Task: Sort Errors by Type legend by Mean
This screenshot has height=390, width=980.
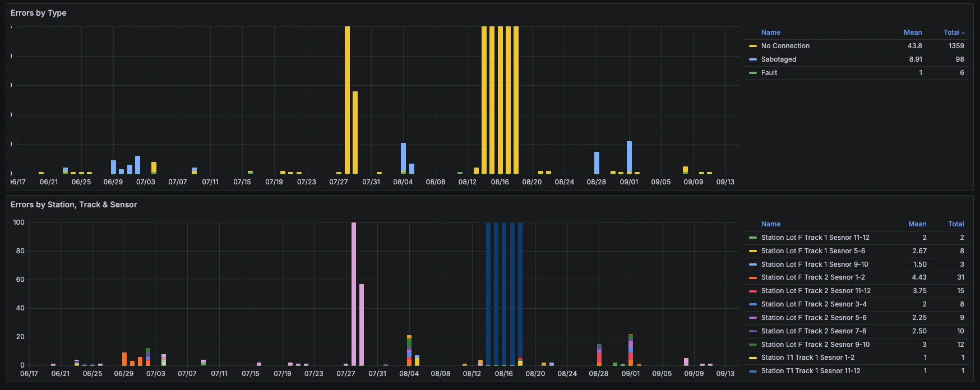Action: tap(913, 32)
